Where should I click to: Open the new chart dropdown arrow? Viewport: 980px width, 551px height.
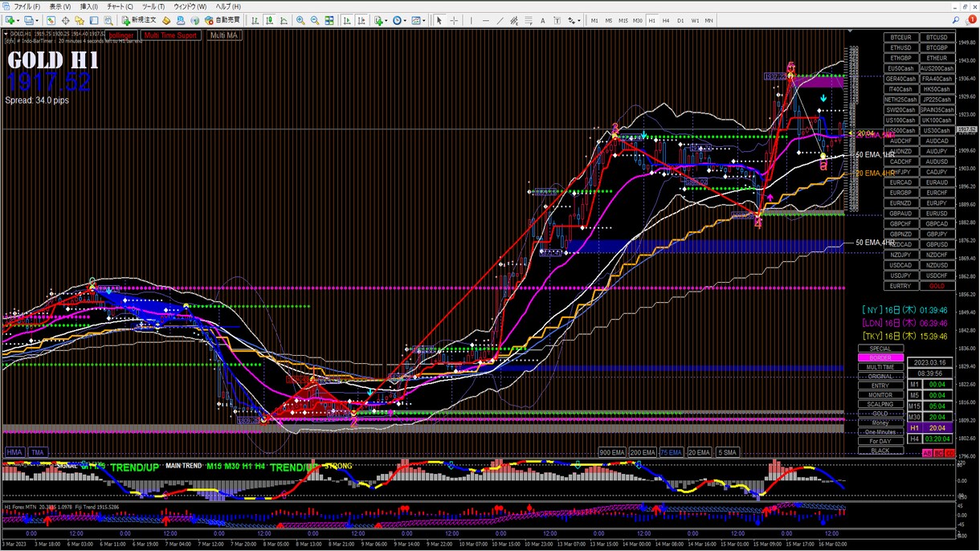(19, 20)
